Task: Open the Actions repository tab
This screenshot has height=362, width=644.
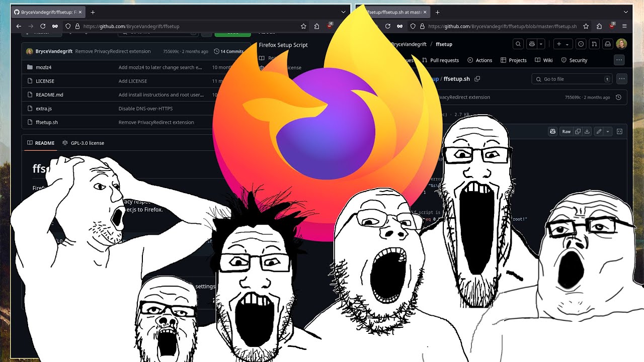Action: point(479,60)
